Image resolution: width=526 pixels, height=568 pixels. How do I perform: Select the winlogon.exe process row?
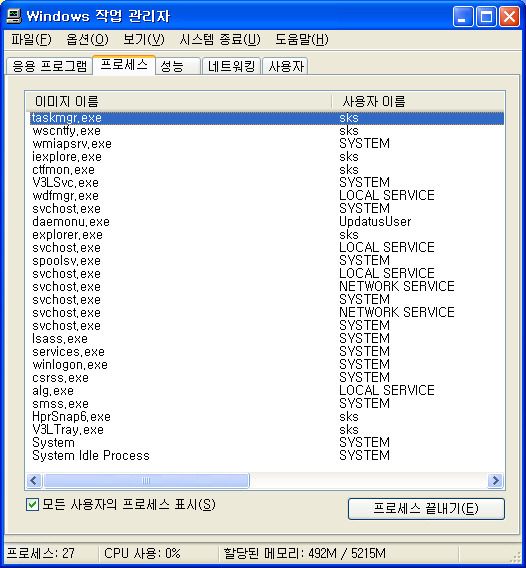point(267,365)
